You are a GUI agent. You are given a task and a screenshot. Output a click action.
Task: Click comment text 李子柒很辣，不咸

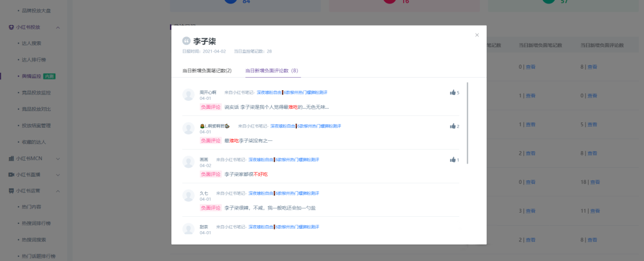point(270,208)
